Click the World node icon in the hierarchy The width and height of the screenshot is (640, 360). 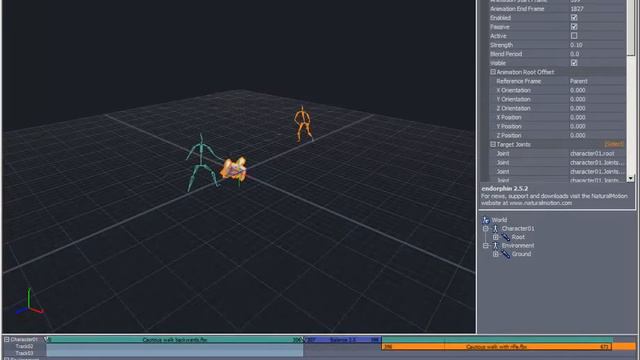[485, 220]
